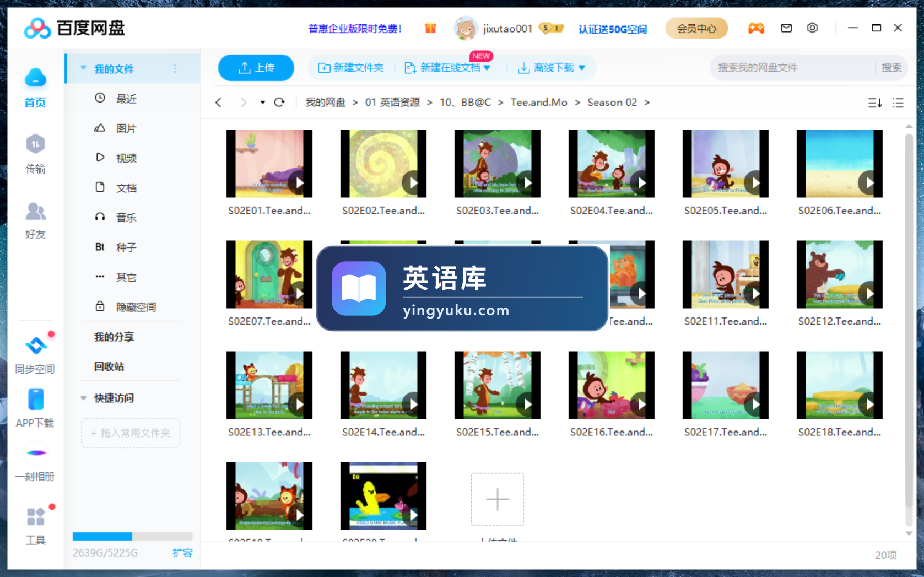Select 视频 category
This screenshot has height=577, width=924.
(x=126, y=158)
